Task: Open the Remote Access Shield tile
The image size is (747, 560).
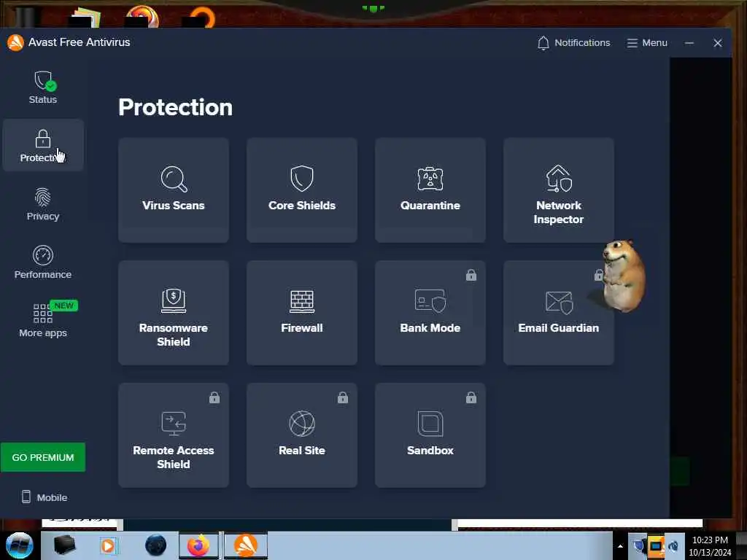Action: (x=174, y=435)
